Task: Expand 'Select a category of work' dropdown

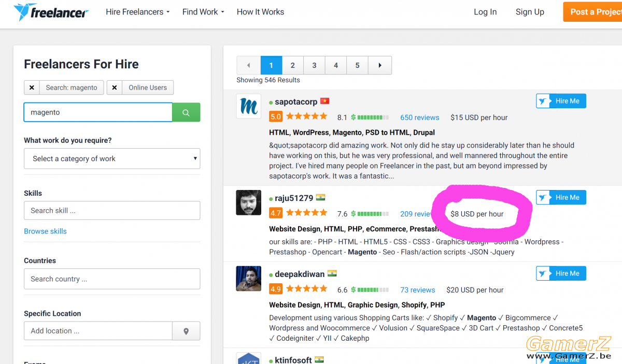Action: click(x=112, y=159)
